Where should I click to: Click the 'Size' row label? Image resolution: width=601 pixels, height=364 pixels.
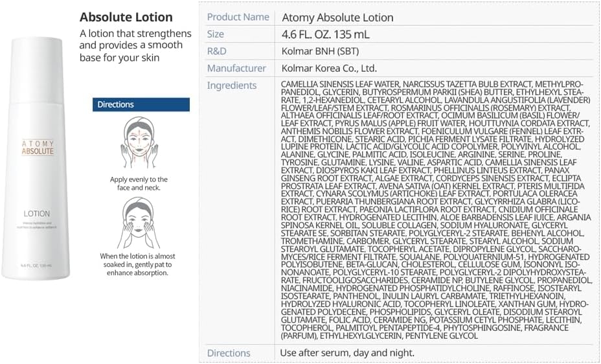coord(216,34)
